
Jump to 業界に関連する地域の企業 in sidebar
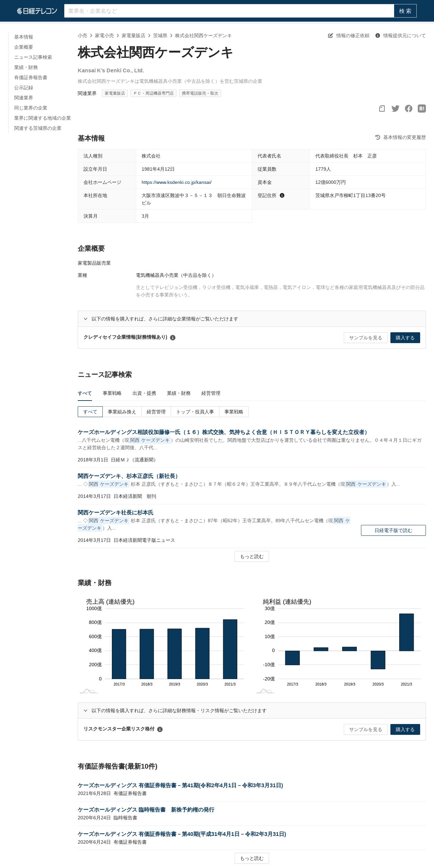43,118
